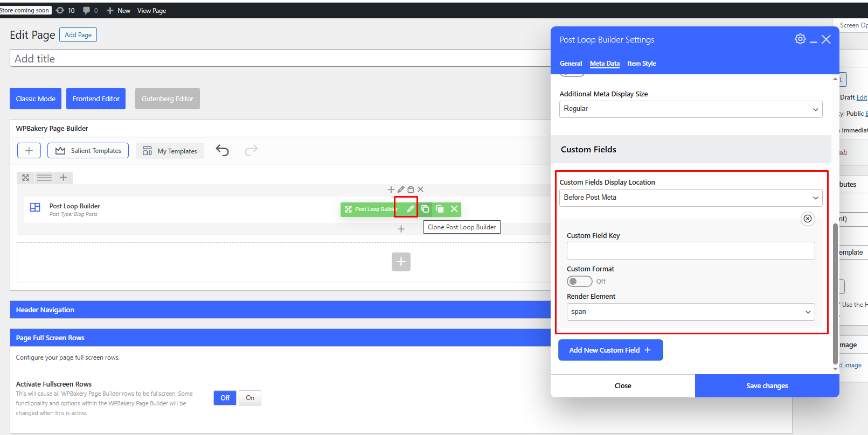Set Activate Fullscreen Rows to Off

[x=225, y=398]
